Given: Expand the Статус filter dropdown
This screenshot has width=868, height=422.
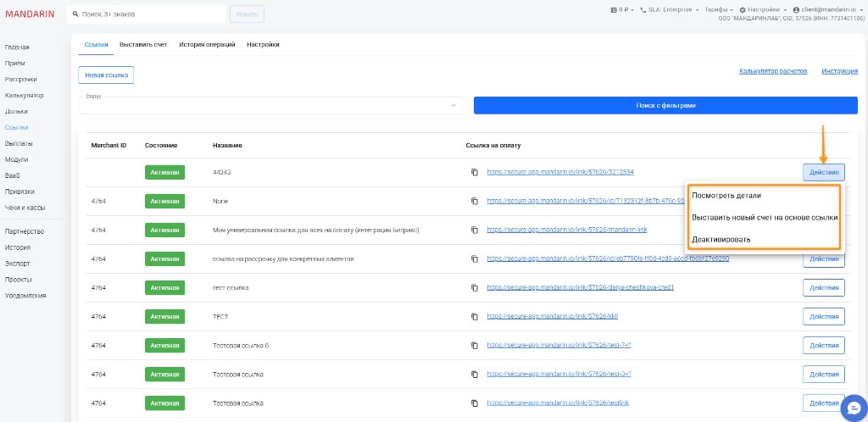Looking at the screenshot, I should pyautogui.click(x=453, y=106).
